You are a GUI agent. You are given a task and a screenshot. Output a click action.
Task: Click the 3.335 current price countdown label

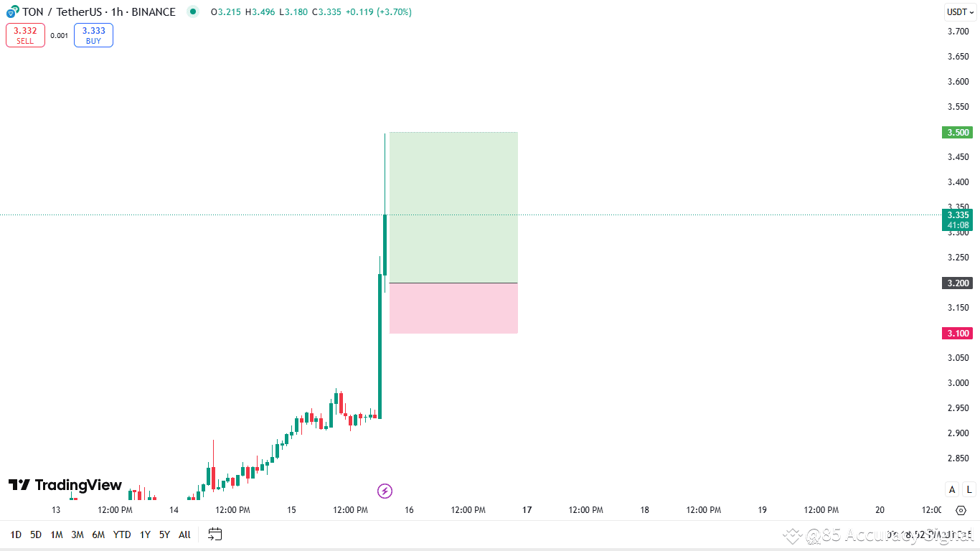957,220
